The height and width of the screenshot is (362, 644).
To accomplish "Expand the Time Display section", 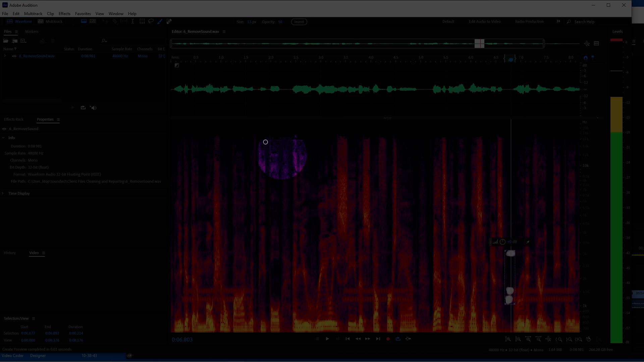I will [3, 193].
